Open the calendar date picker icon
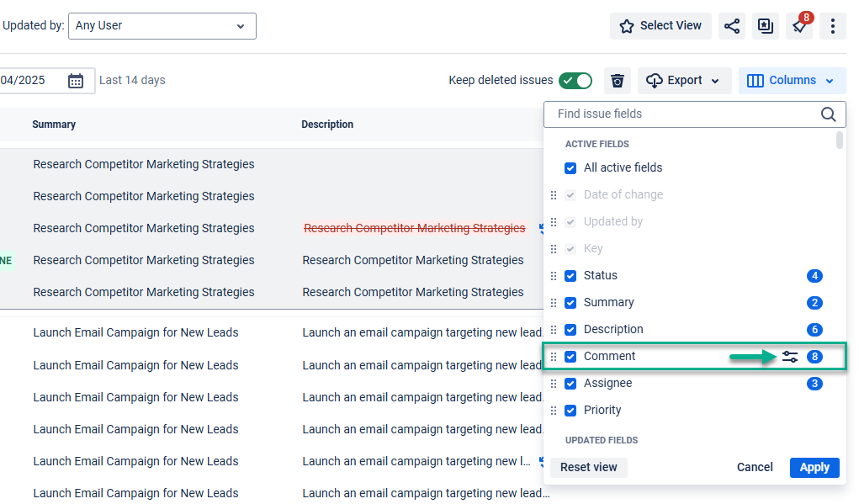Image resolution: width=859 pixels, height=504 pixels. (x=76, y=81)
